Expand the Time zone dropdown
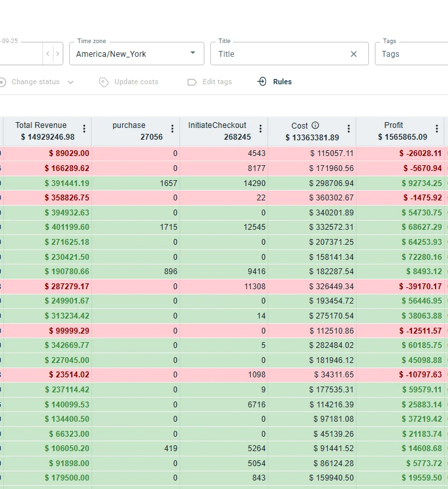Viewport: 448px width, 489px height. coord(136,54)
